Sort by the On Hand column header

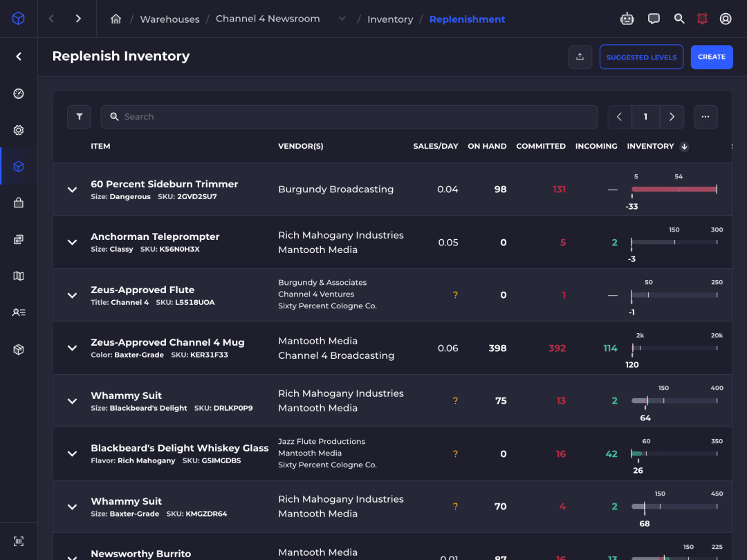tap(487, 146)
